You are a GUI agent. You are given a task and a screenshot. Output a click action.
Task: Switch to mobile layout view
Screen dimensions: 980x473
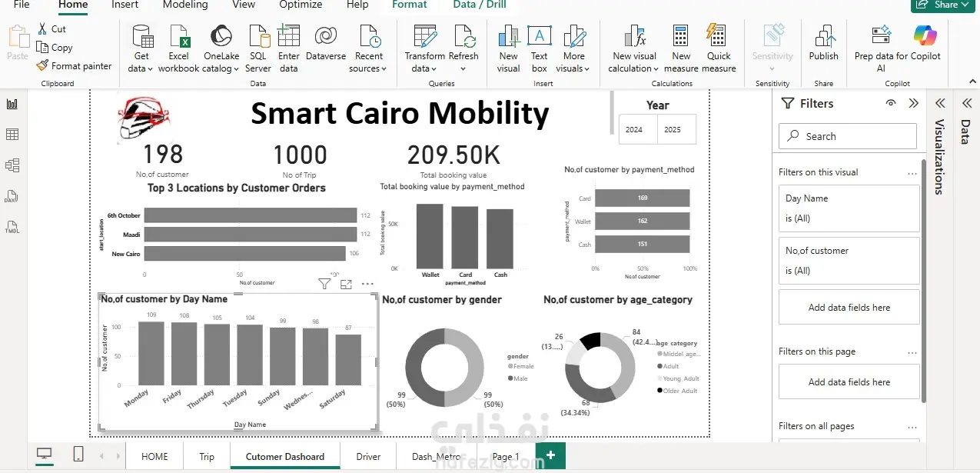coord(78,455)
